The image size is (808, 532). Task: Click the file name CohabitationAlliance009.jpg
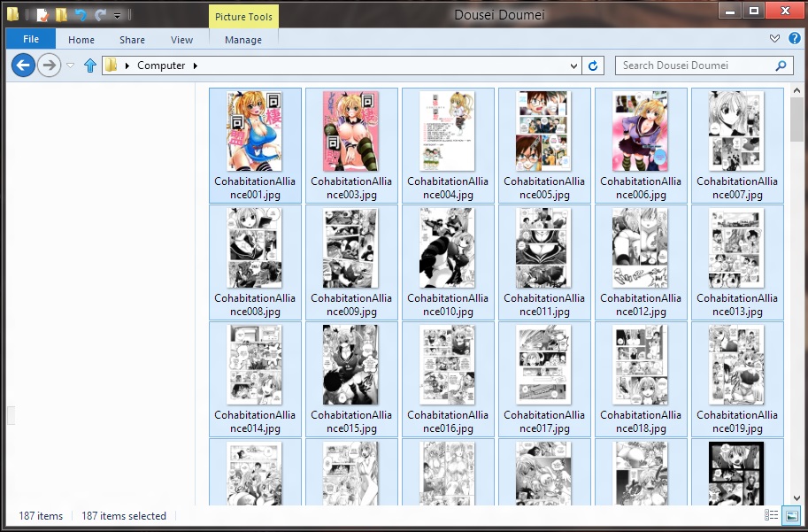(x=351, y=305)
